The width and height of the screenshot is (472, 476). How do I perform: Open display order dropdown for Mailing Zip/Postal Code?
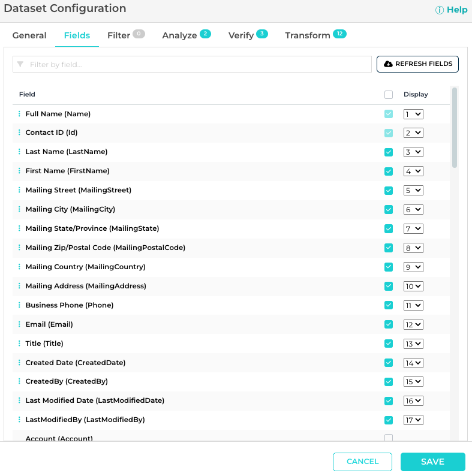[x=413, y=248]
